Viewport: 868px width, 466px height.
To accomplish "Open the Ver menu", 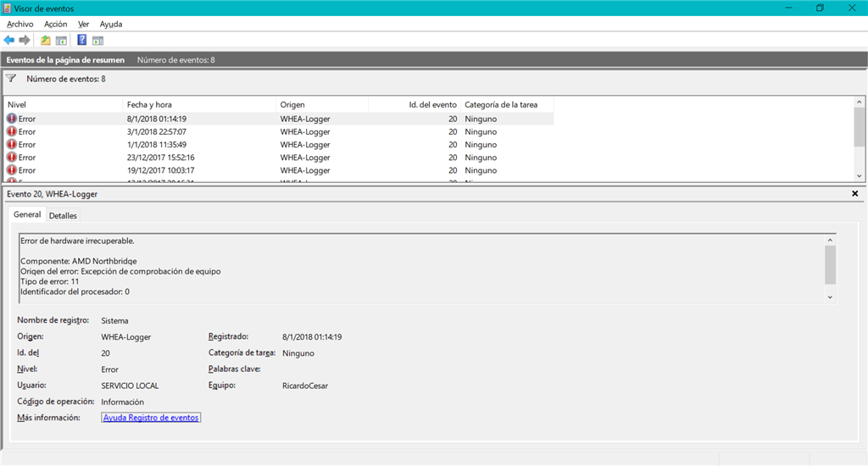I will pos(84,24).
